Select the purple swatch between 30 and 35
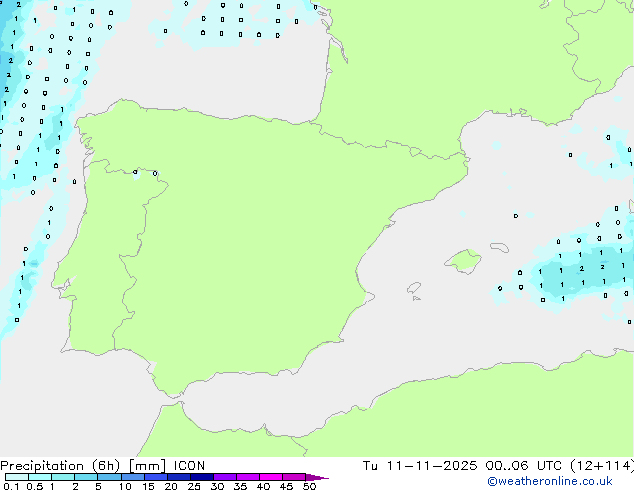This screenshot has height=490, width=634. tap(224, 477)
